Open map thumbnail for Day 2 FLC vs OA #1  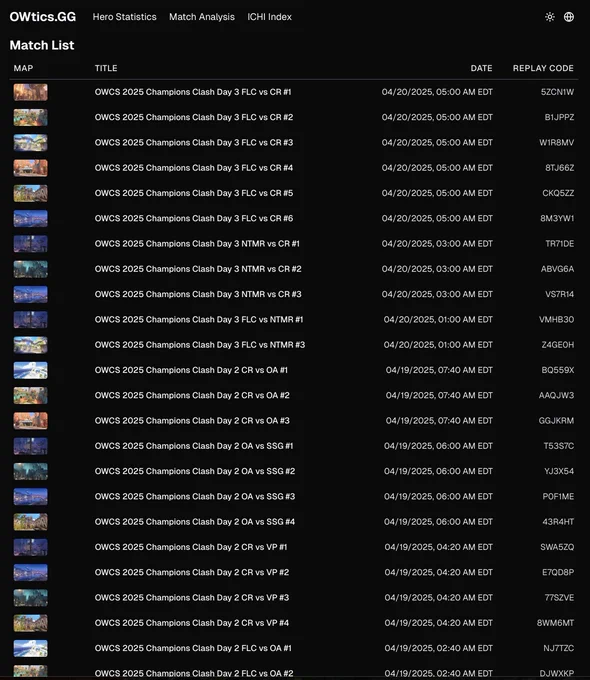coord(30,648)
